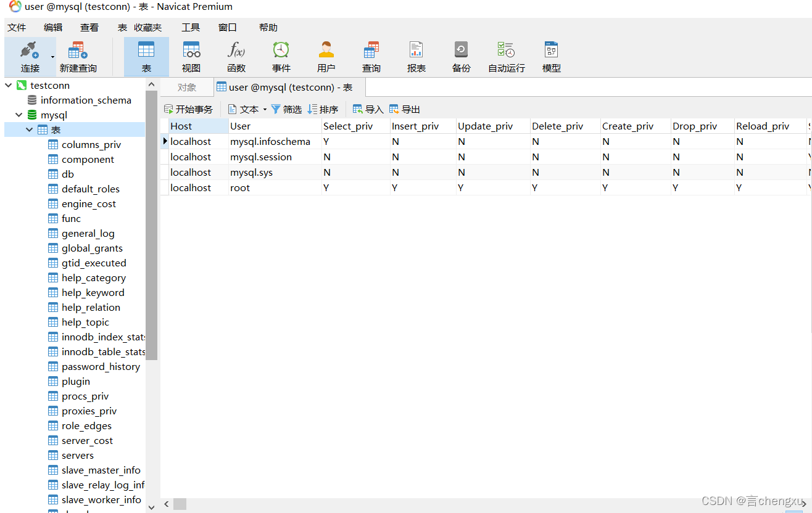
Task: Open the 查看 menu
Action: [89, 27]
